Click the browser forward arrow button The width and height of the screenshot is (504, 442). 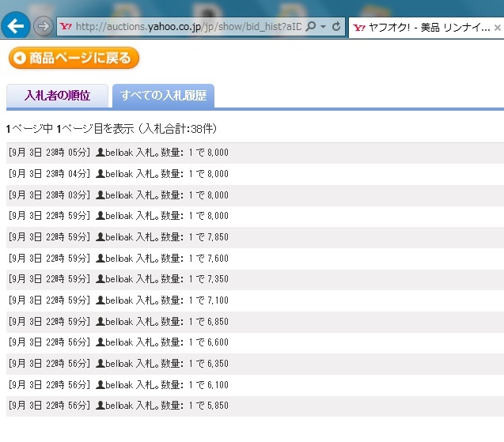coord(44,26)
